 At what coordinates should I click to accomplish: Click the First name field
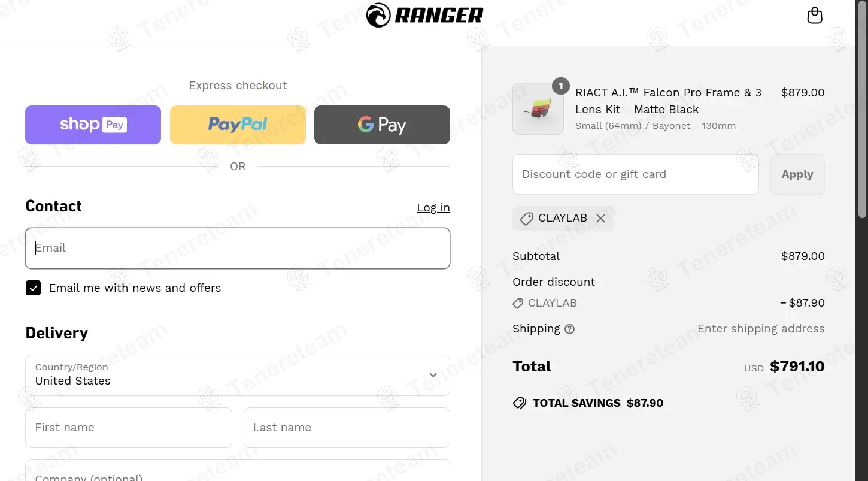coord(129,428)
